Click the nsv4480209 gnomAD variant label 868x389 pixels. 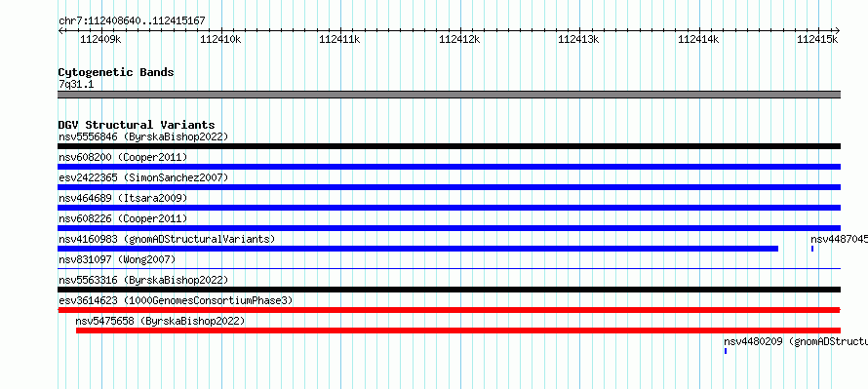796,341
